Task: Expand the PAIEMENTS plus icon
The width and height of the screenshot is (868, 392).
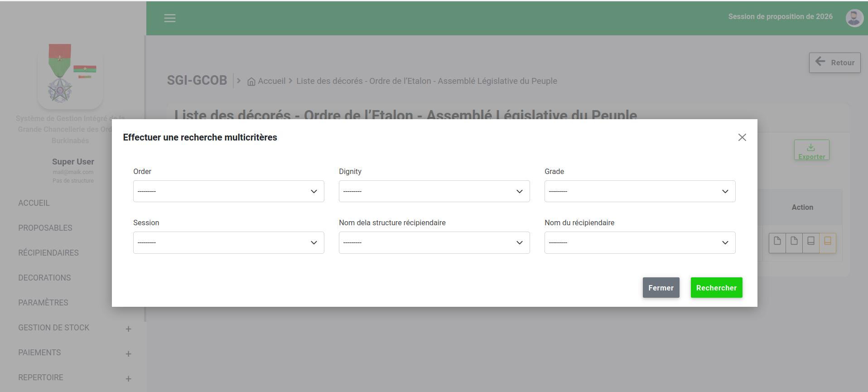Action: pyautogui.click(x=128, y=354)
